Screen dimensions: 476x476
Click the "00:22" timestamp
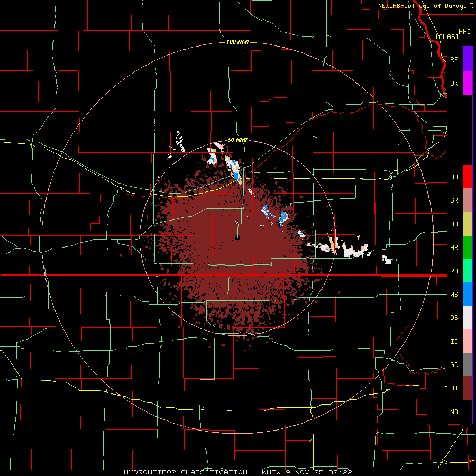[x=340, y=472]
